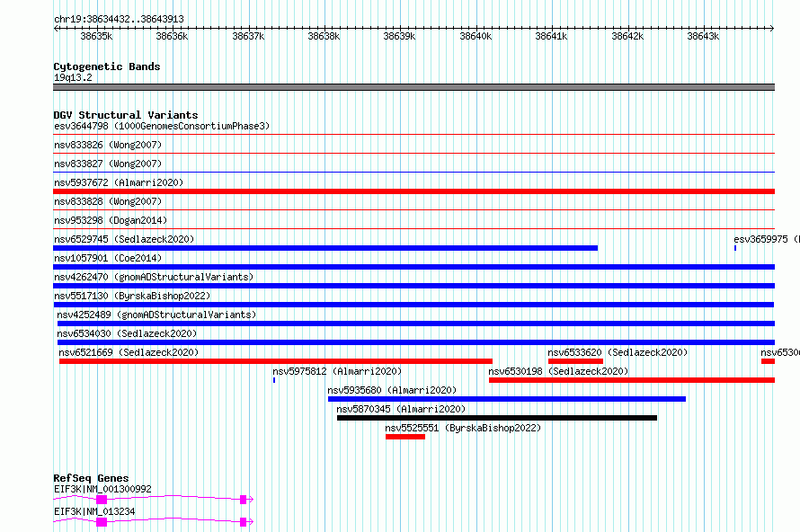Click the nsv1057901 (Coe2014) blue variant bar

pyautogui.click(x=413, y=267)
